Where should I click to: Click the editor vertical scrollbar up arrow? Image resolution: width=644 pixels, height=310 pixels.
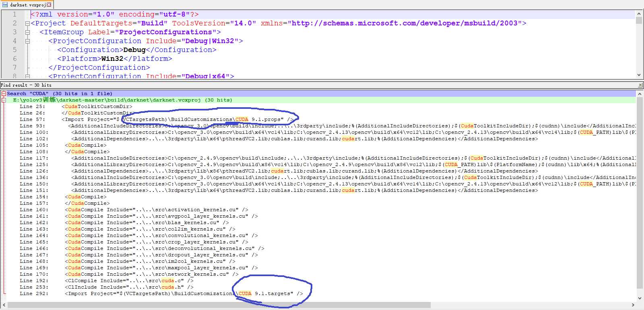click(639, 14)
